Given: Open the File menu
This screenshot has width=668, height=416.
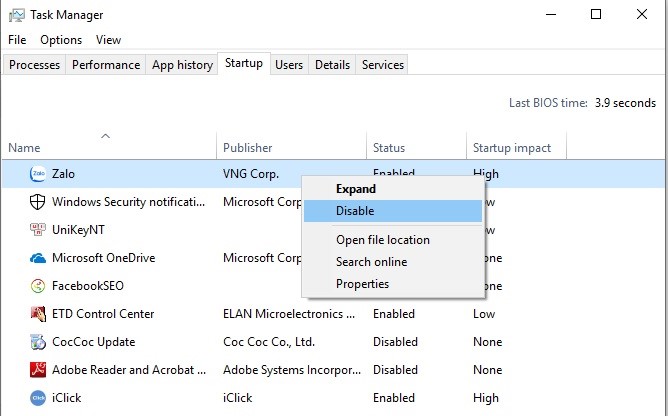Looking at the screenshot, I should point(17,40).
